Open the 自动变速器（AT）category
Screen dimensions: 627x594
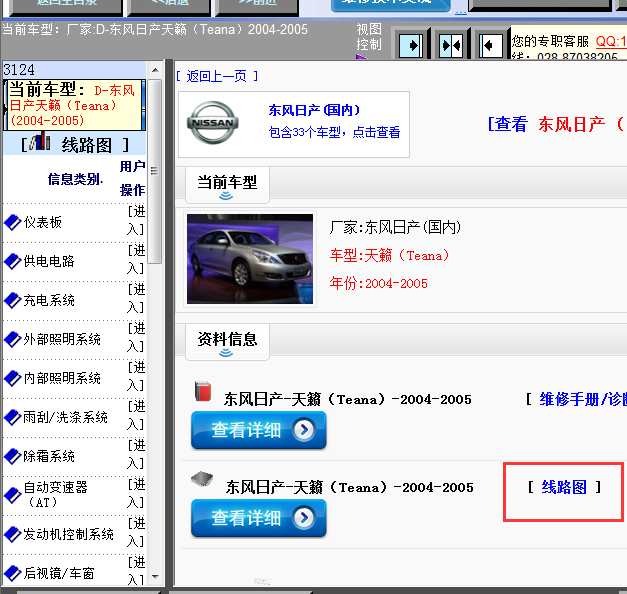click(55, 494)
